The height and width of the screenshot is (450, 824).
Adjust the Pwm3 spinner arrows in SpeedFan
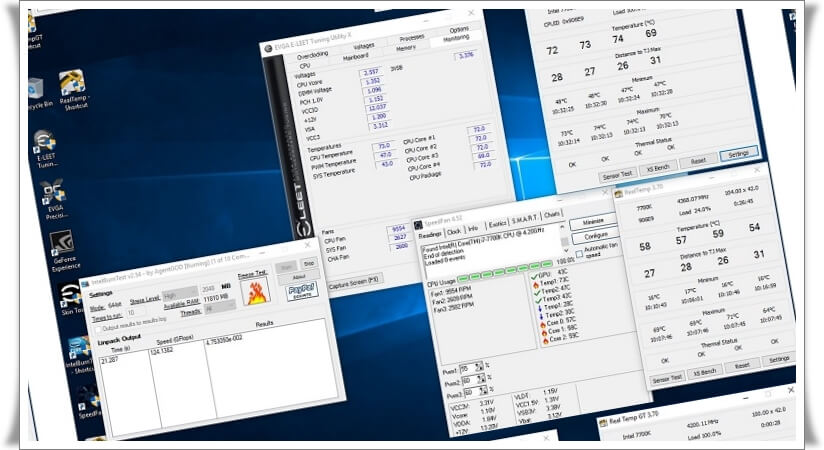483,391
